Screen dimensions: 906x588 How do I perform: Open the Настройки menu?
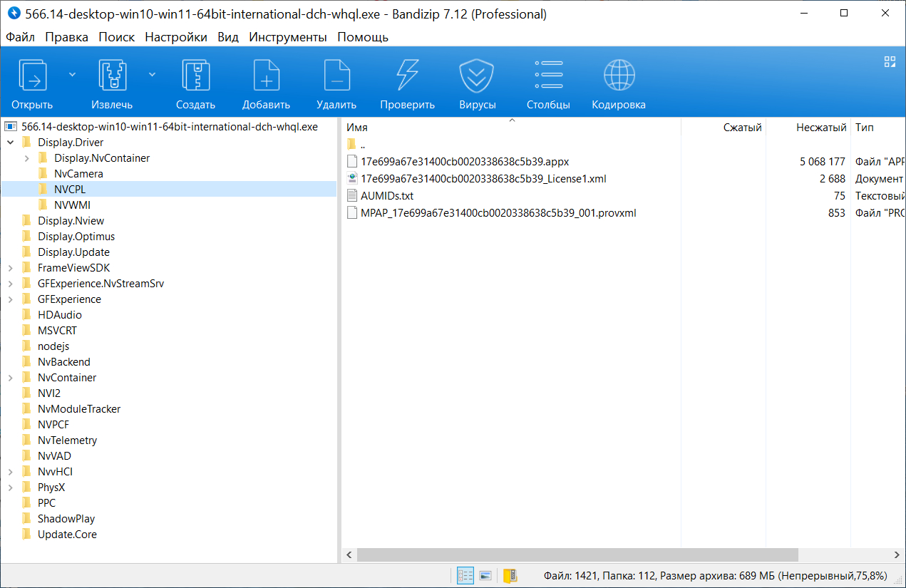tap(176, 37)
